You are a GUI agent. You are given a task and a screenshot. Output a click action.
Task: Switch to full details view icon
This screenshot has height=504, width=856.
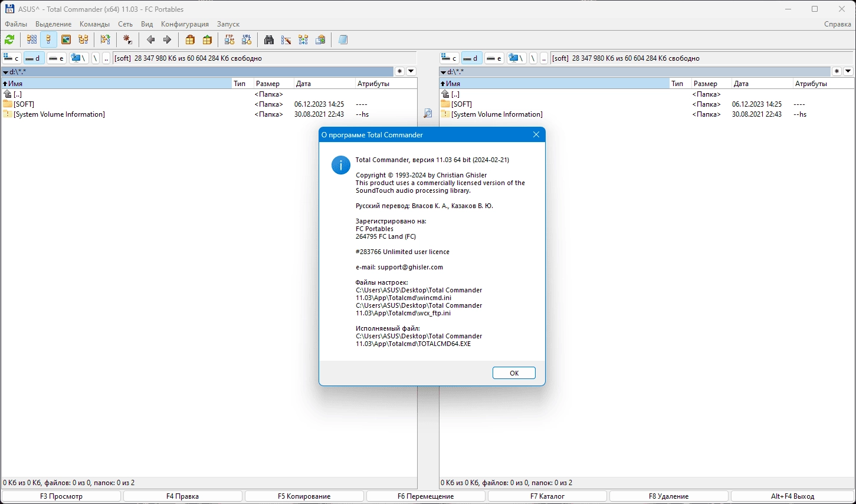coord(49,39)
